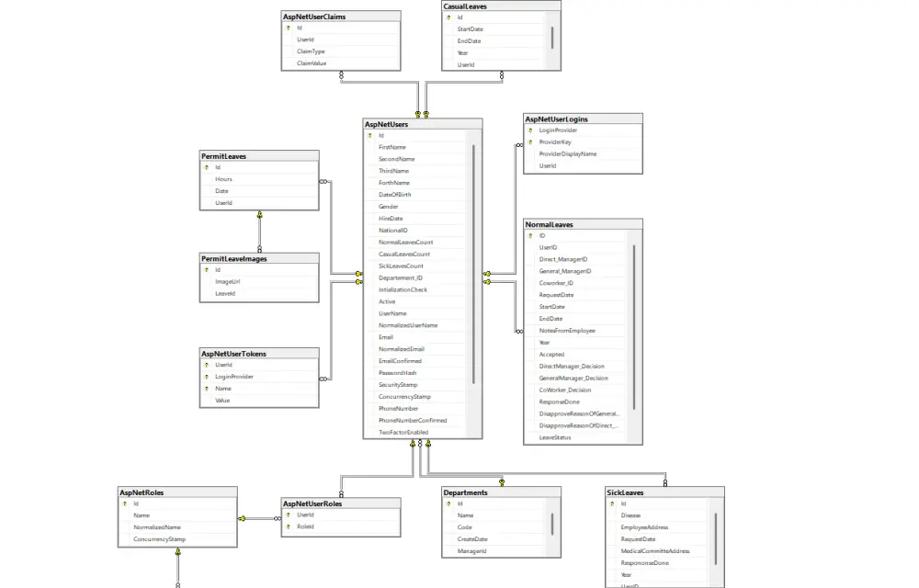Select NormalizedName in the AspNetRoles table
Viewport: 919px width, 588px height.
tap(156, 527)
